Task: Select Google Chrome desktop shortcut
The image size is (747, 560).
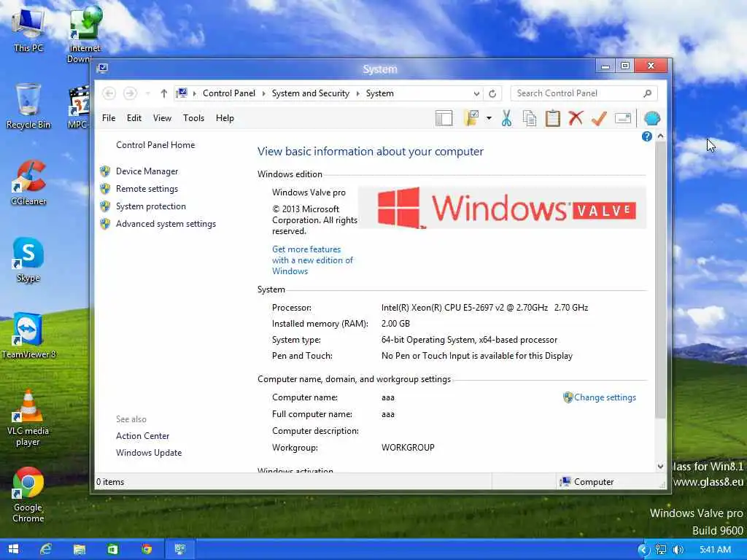Action: (28, 495)
